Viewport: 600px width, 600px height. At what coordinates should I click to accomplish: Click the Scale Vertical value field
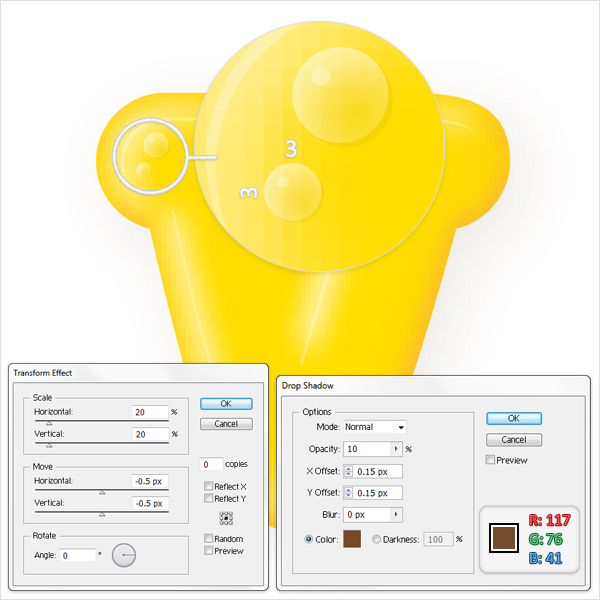pyautogui.click(x=150, y=434)
